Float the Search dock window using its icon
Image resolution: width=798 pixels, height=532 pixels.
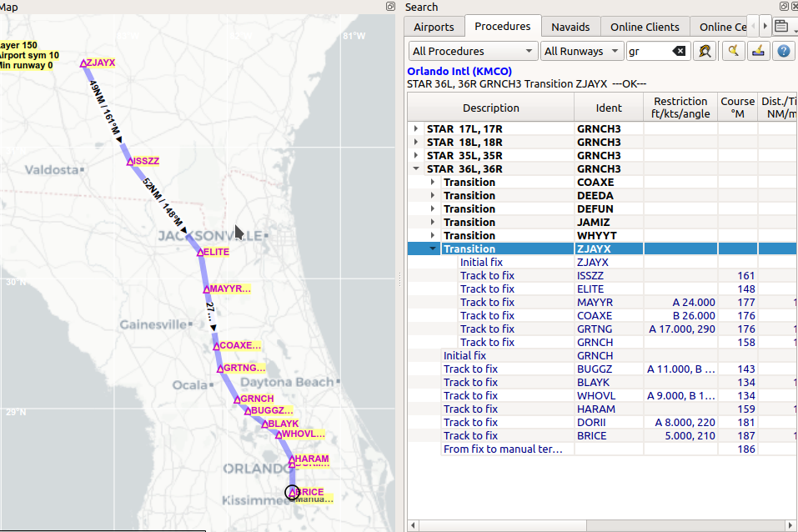point(784,6)
